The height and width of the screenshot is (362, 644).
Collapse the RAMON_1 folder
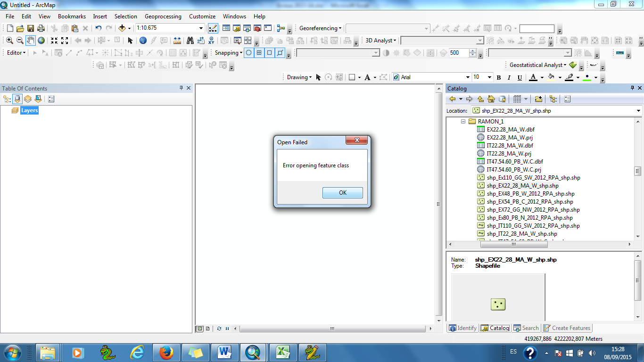click(463, 121)
